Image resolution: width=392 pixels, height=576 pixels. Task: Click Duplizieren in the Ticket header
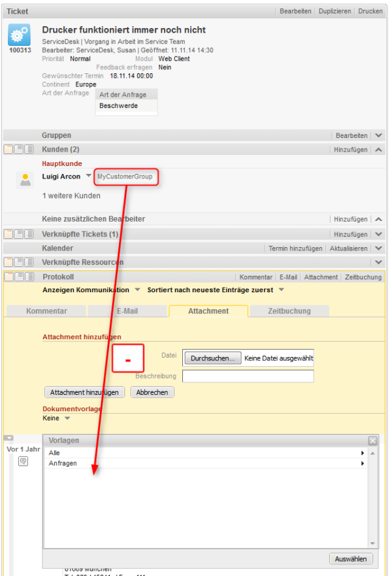tap(335, 11)
